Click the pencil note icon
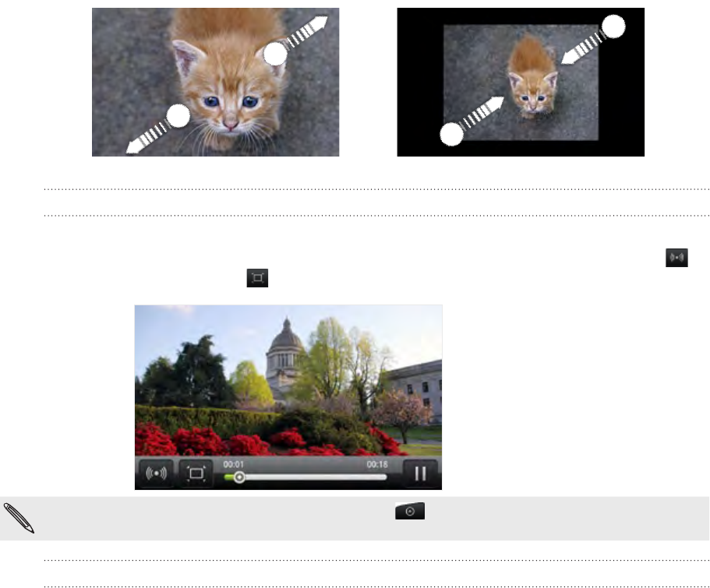This screenshot has width=710, height=588. (x=19, y=518)
